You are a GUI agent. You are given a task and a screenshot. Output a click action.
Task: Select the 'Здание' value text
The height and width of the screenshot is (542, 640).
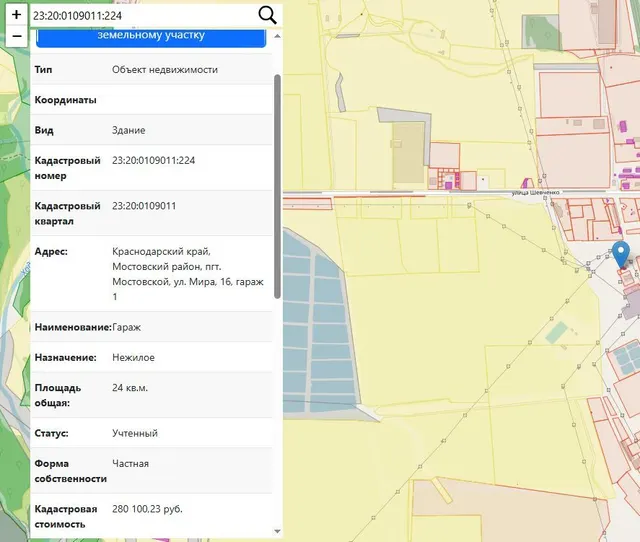[129, 130]
